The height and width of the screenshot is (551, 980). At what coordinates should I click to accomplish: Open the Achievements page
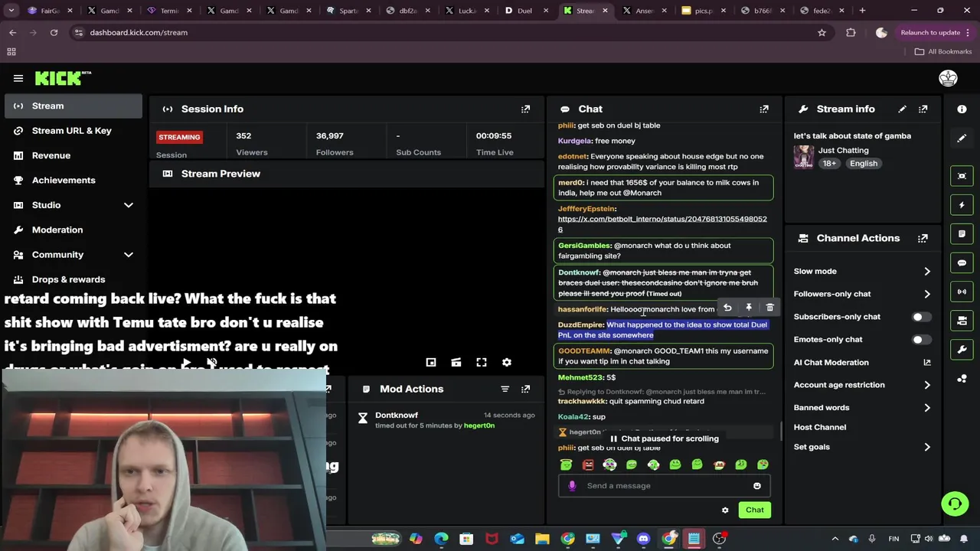(73, 181)
